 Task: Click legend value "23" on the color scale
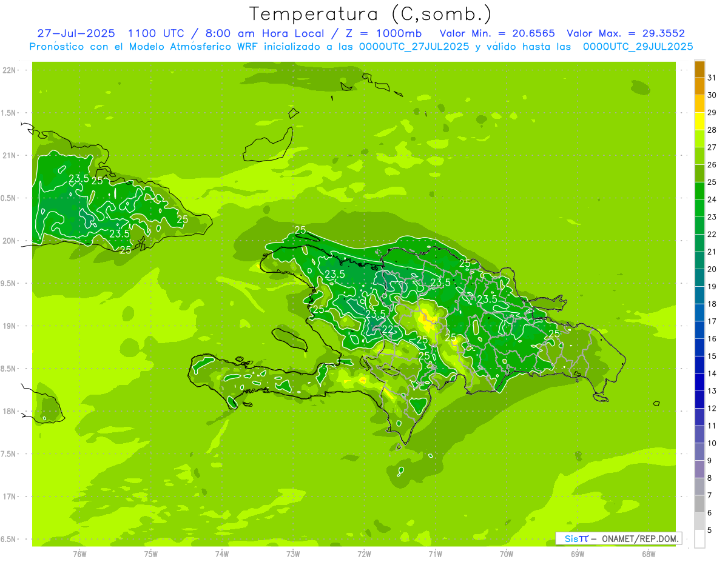[712, 217]
